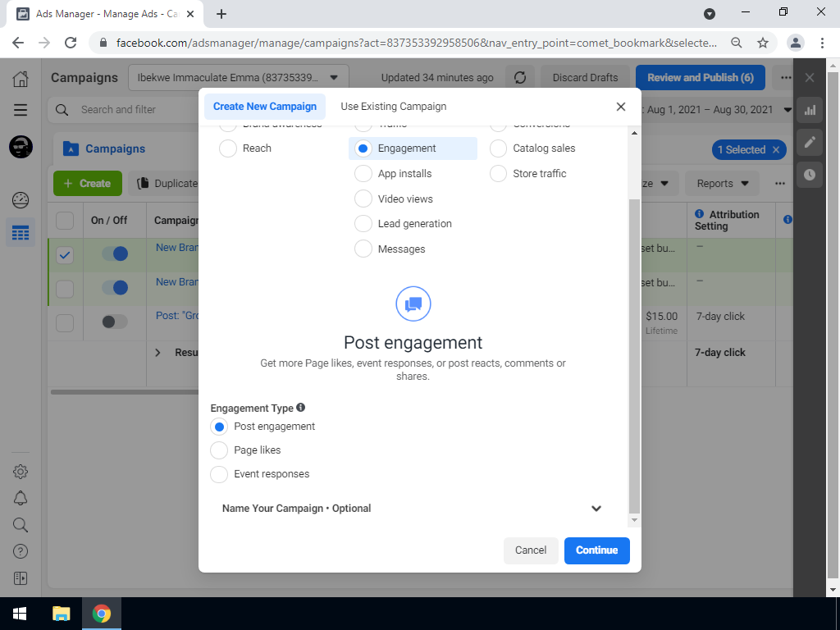
Task: Close the Create New Campaign dialog
Action: 621,107
